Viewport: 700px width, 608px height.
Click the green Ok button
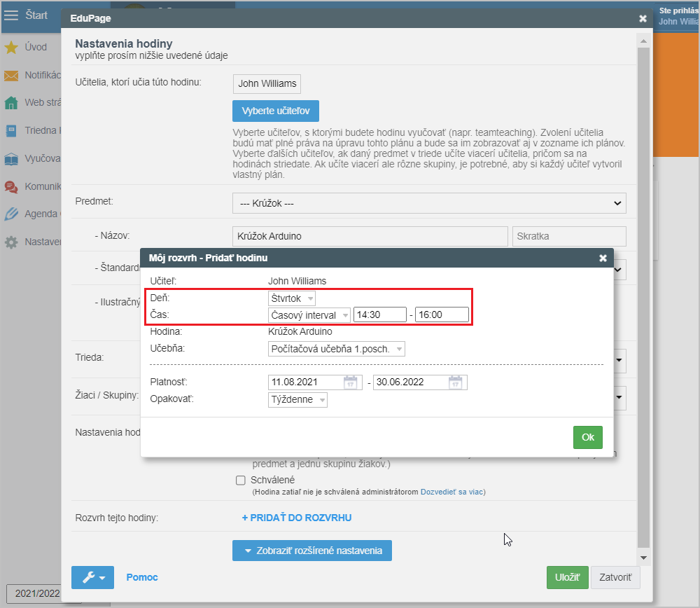click(x=587, y=437)
